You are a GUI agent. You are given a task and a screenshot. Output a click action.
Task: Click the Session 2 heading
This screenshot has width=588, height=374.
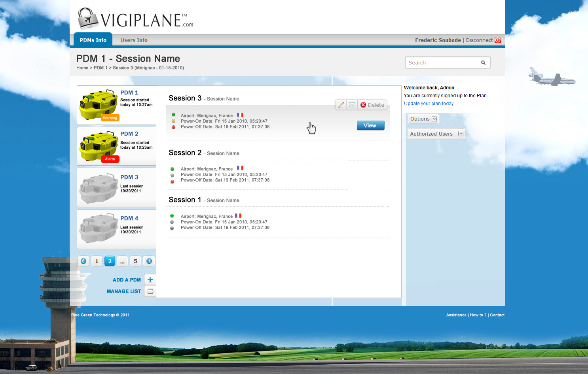click(185, 153)
